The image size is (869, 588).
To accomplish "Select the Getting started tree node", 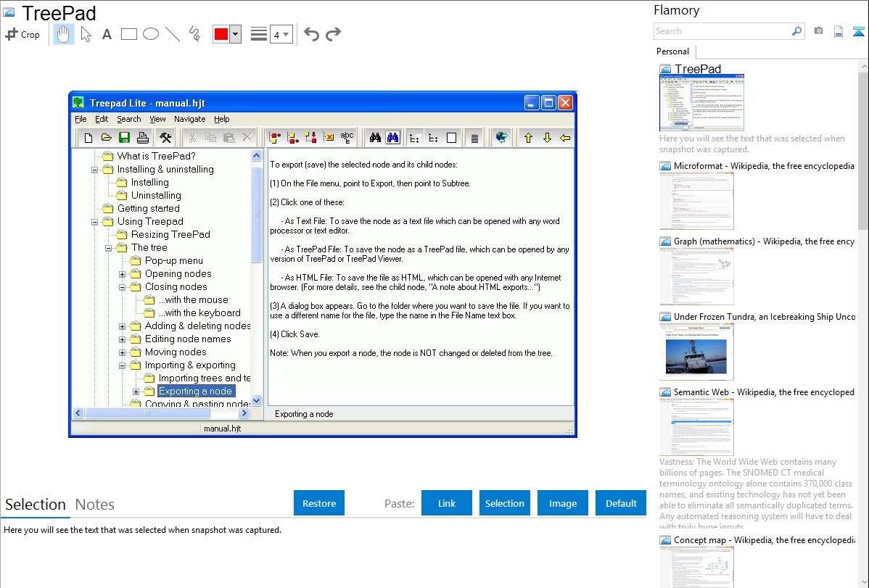I will tap(148, 208).
